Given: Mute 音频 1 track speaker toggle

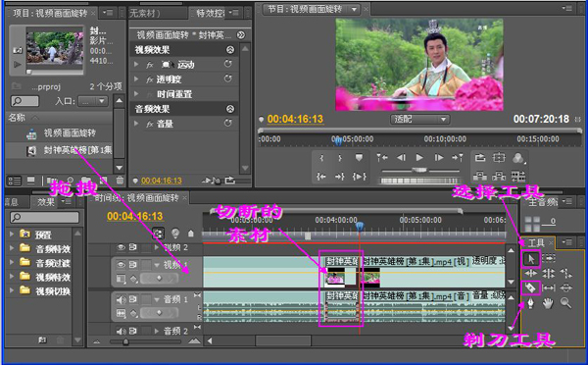Looking at the screenshot, I should tap(121, 299).
